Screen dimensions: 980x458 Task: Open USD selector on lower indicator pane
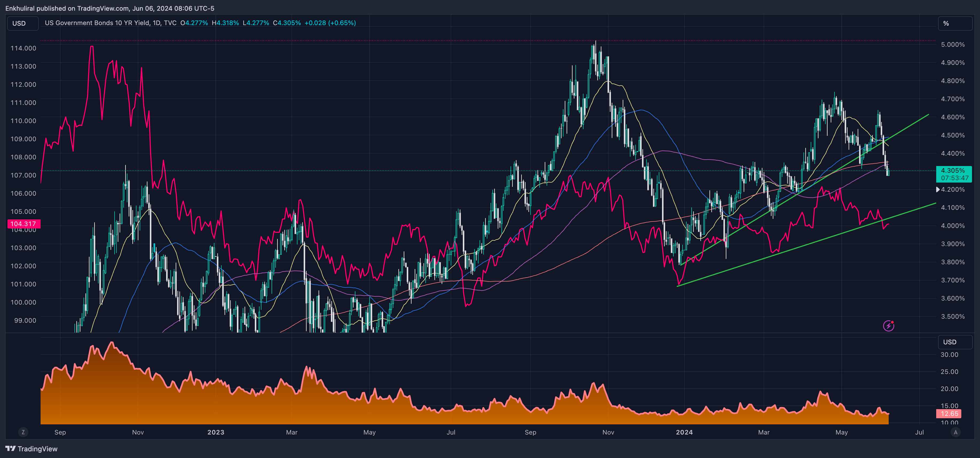tap(955, 342)
